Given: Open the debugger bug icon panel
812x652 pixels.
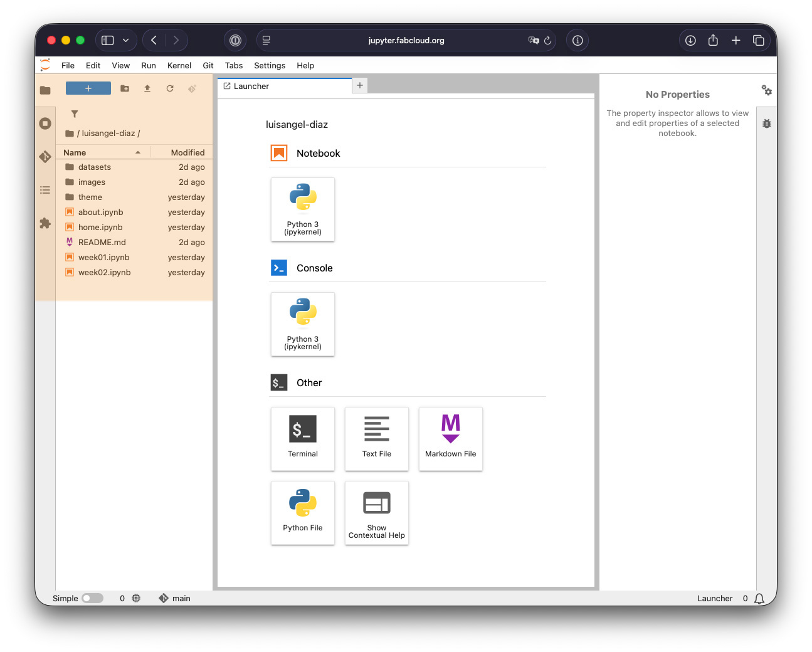Looking at the screenshot, I should (x=766, y=124).
